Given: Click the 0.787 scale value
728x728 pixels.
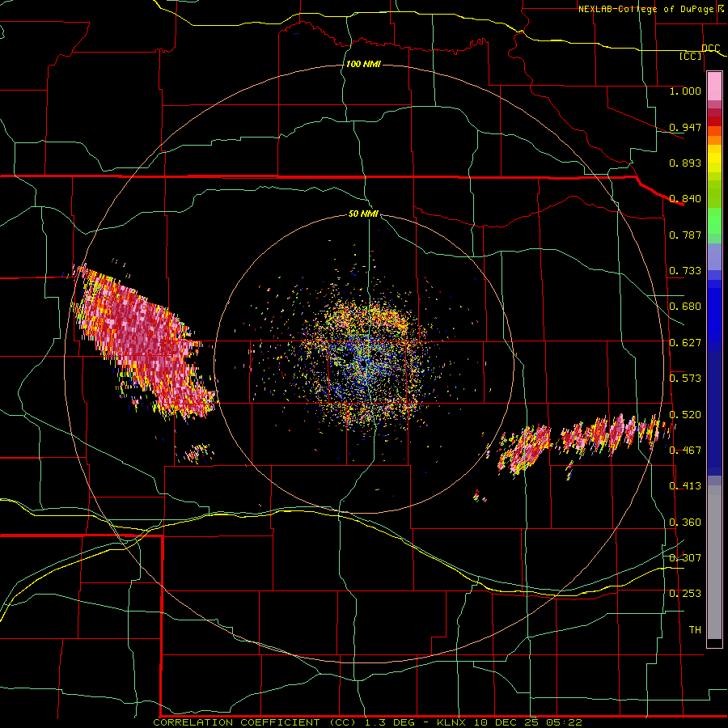Looking at the screenshot, I should point(685,235).
